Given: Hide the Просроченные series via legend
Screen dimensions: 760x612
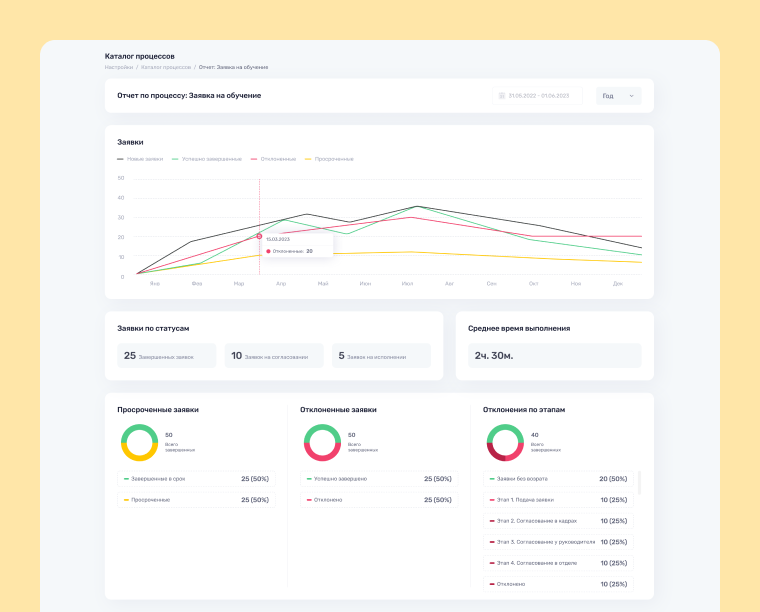Looking at the screenshot, I should (x=330, y=159).
